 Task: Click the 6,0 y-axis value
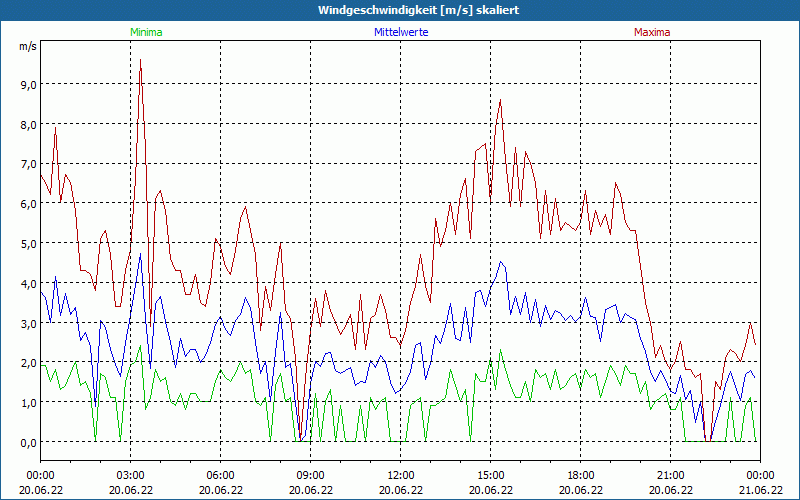coord(29,204)
